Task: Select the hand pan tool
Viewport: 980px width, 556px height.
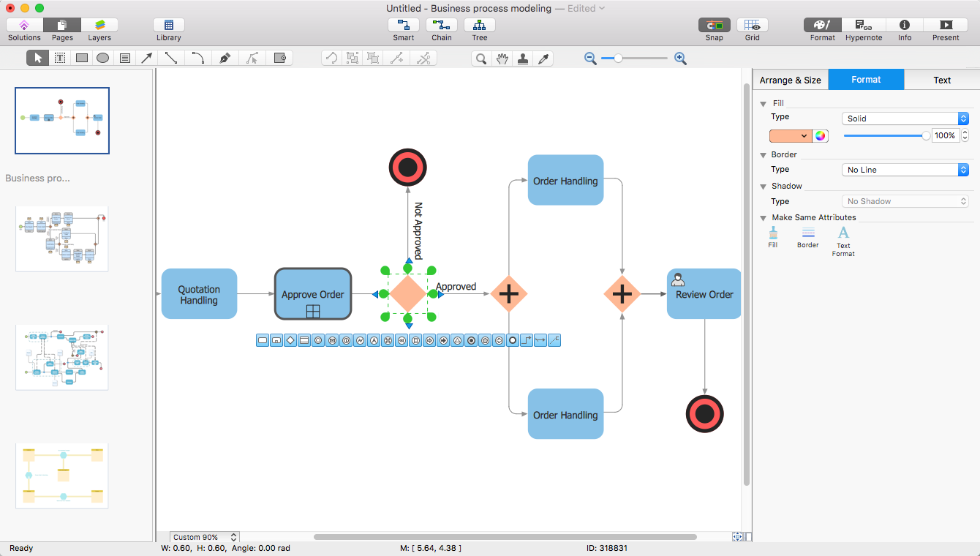Action: (502, 59)
